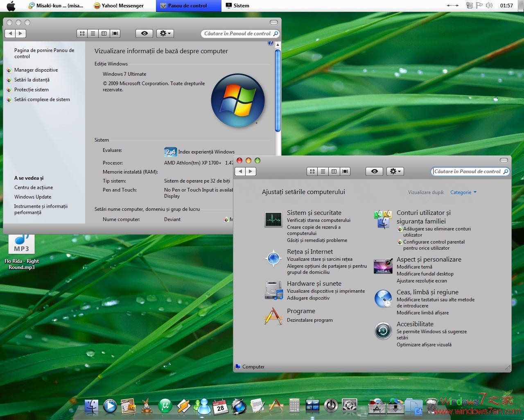Click the volume speaker tray icon
This screenshot has width=524, height=420.
(489, 5)
